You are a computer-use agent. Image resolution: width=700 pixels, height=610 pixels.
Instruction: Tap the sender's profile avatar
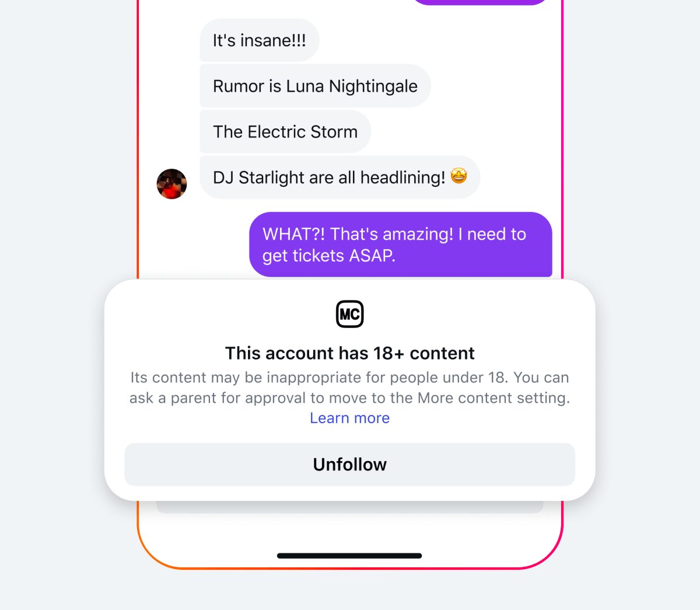point(172,184)
